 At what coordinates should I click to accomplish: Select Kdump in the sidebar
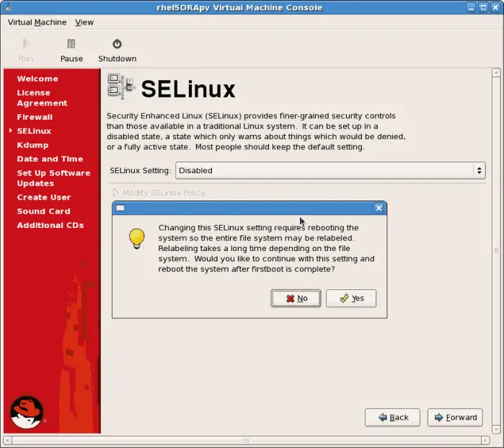pos(32,145)
